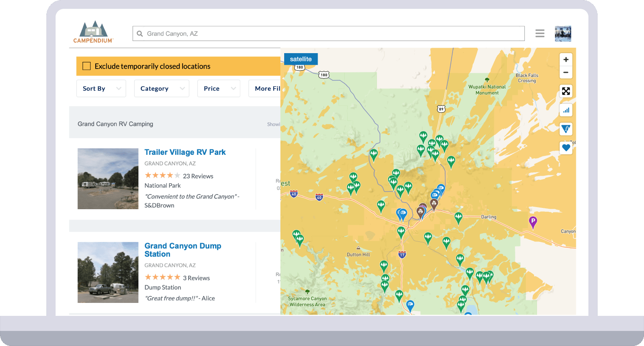Open the user profile avatar

[563, 33]
